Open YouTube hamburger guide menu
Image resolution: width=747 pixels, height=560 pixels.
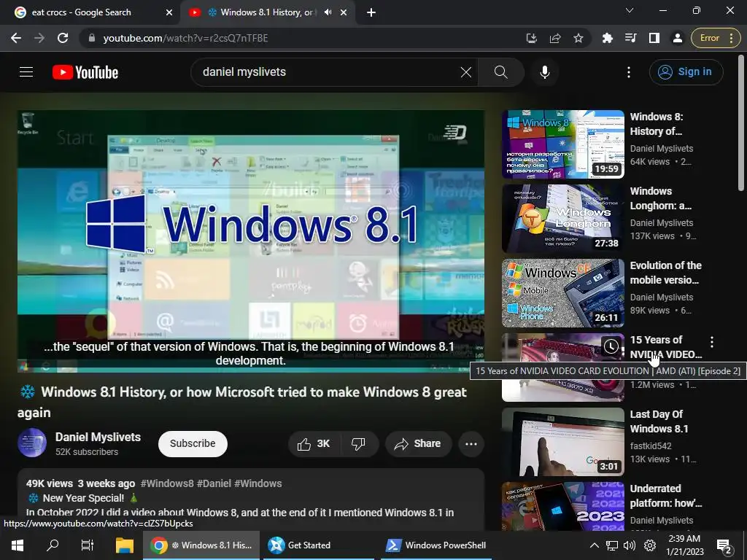tap(26, 72)
